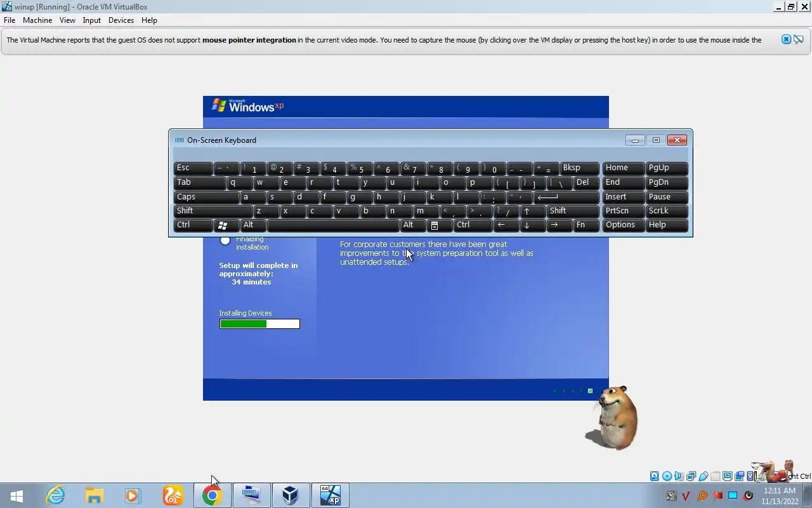The image size is (812, 508).
Task: Open the Machine menu
Action: pos(37,20)
